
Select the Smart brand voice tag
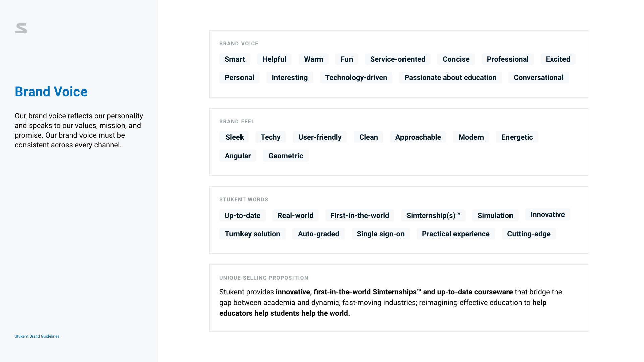235,59
